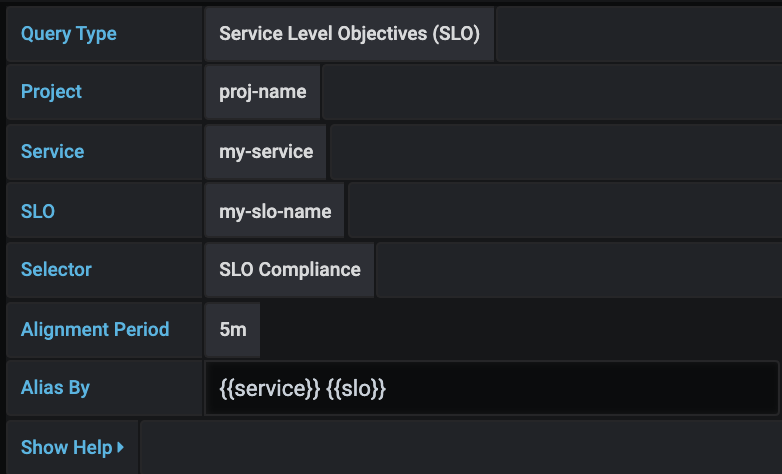The width and height of the screenshot is (782, 474).
Task: Click the Selector field label
Action: pos(56,270)
